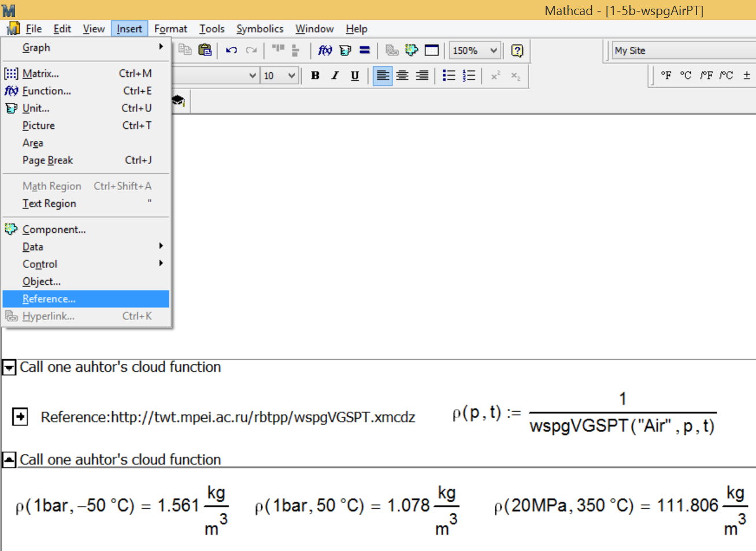This screenshot has height=551, width=756.
Task: Click the Calculate equals-sign icon
Action: (x=365, y=50)
